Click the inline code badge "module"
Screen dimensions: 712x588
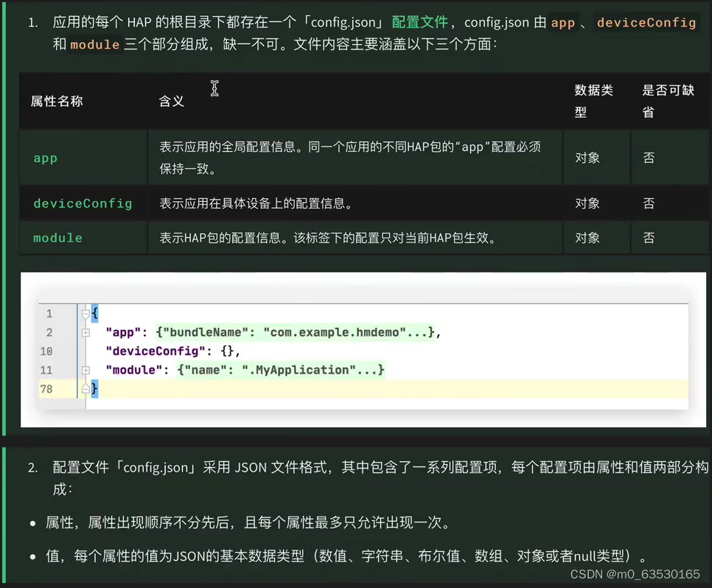click(94, 45)
